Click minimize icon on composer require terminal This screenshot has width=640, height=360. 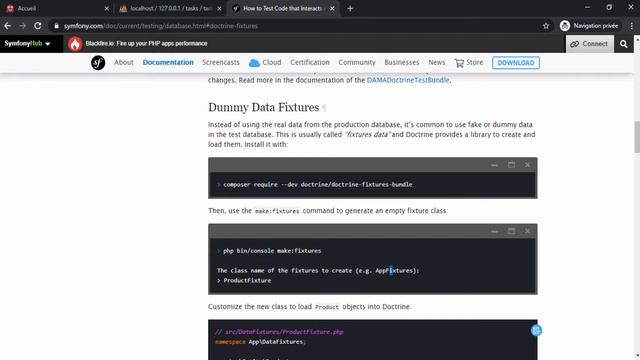click(x=494, y=165)
